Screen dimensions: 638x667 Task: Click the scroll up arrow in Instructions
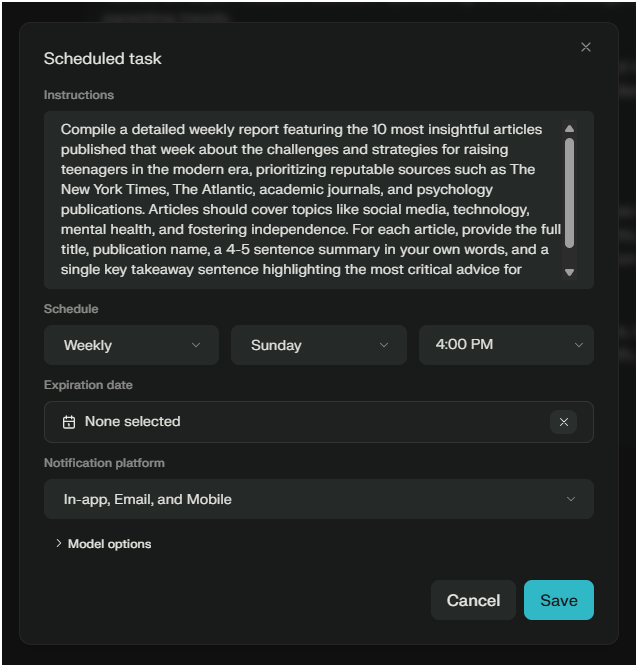click(x=569, y=128)
